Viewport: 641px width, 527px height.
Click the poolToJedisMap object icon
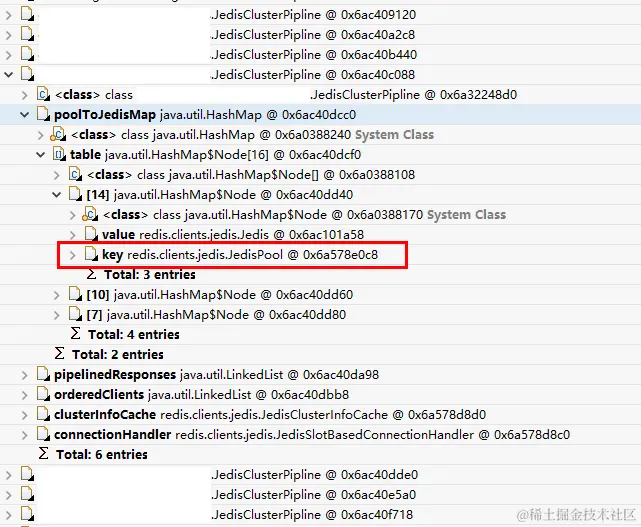coord(43,114)
